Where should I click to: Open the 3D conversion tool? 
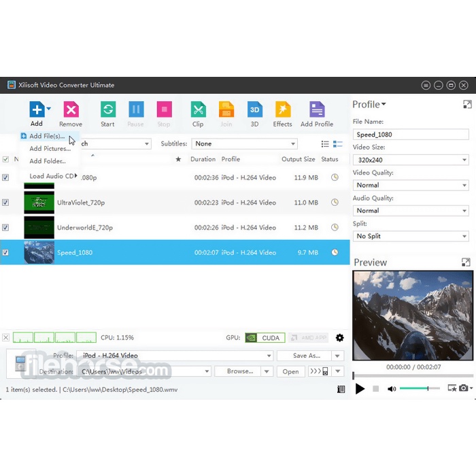pos(254,110)
